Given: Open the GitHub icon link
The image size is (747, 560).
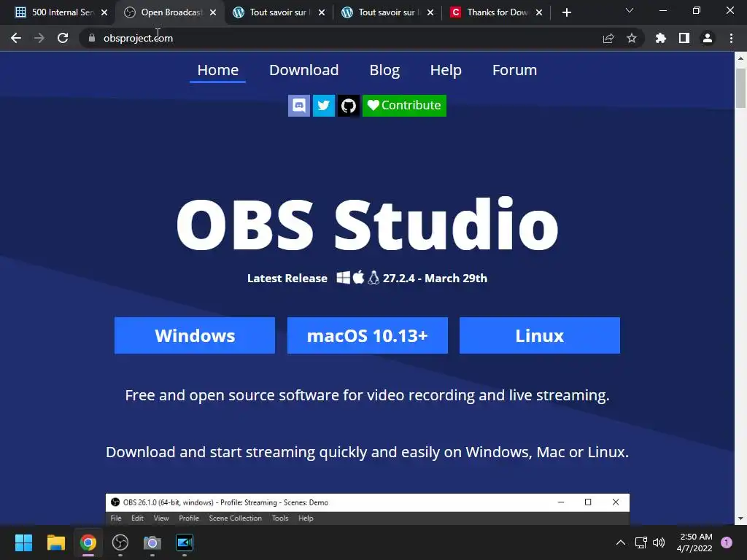Looking at the screenshot, I should point(348,105).
